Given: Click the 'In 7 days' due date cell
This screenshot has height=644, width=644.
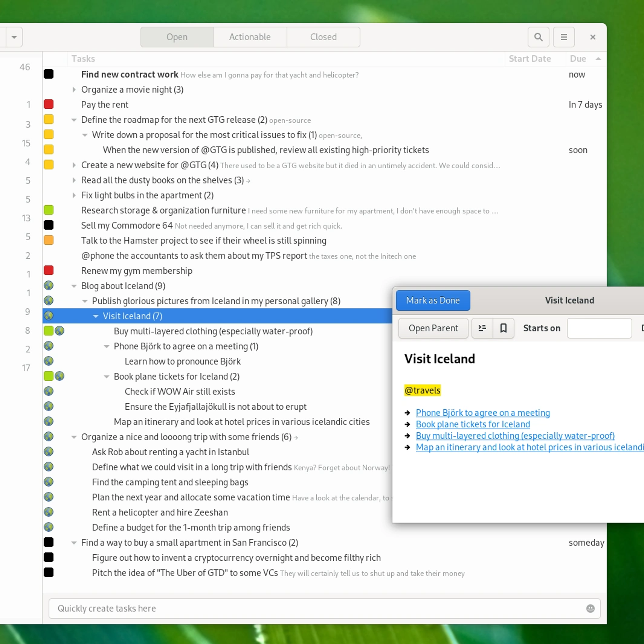Looking at the screenshot, I should pyautogui.click(x=585, y=105).
